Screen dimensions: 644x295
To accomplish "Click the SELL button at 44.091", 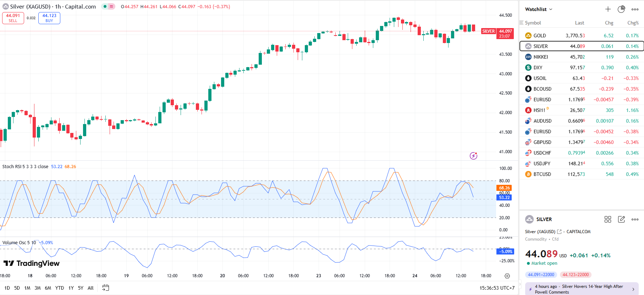I will point(13,18).
